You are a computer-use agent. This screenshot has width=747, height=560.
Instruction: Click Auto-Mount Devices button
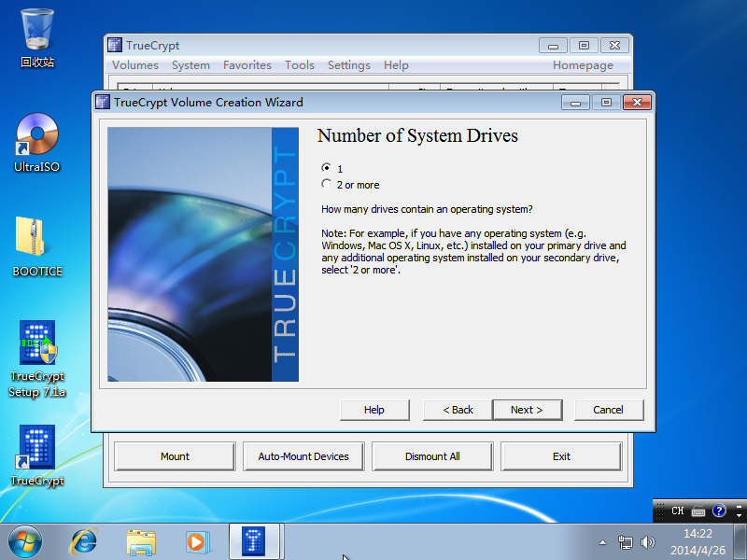pos(303,456)
